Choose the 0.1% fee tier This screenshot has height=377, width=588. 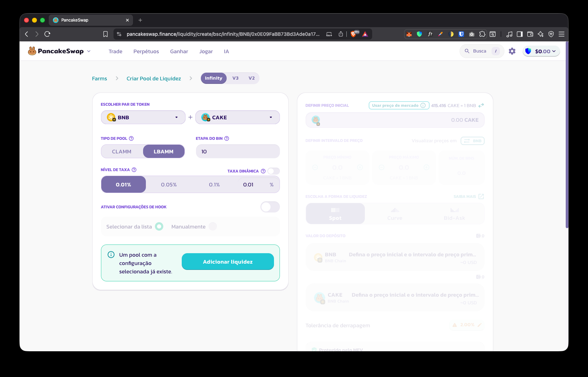tap(214, 185)
